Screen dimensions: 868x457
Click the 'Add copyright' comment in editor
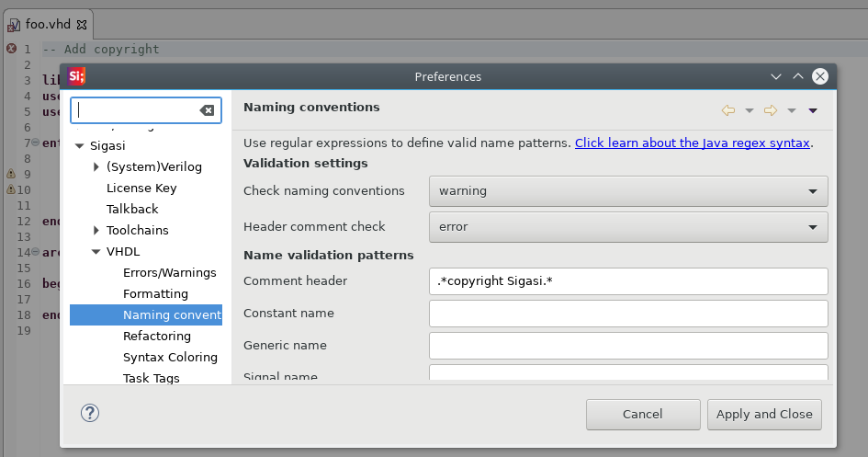tap(101, 49)
